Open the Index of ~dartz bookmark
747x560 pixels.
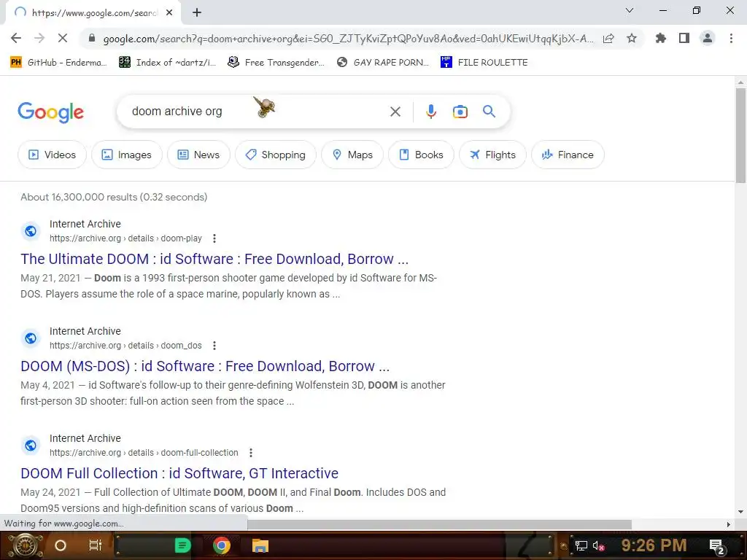(x=167, y=63)
